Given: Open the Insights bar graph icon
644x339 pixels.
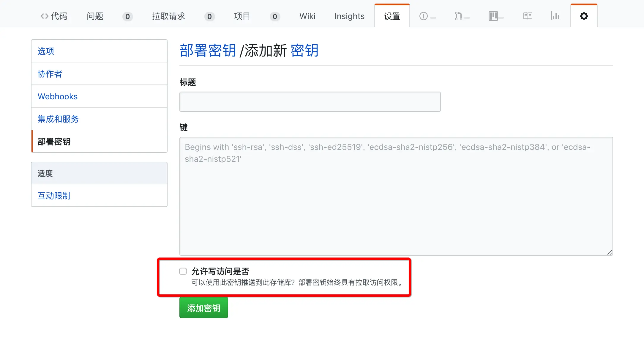Looking at the screenshot, I should point(555,16).
